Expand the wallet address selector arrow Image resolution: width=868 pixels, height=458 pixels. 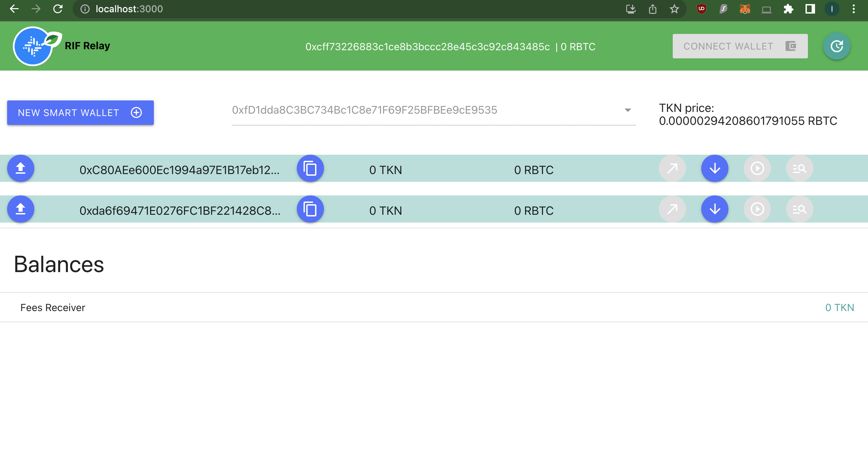(x=627, y=110)
